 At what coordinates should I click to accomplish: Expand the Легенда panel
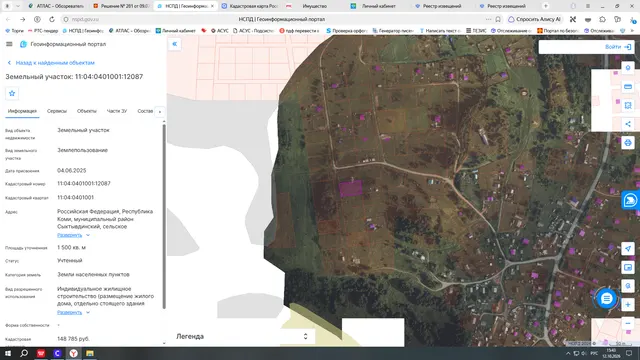pyautogui.click(x=305, y=336)
